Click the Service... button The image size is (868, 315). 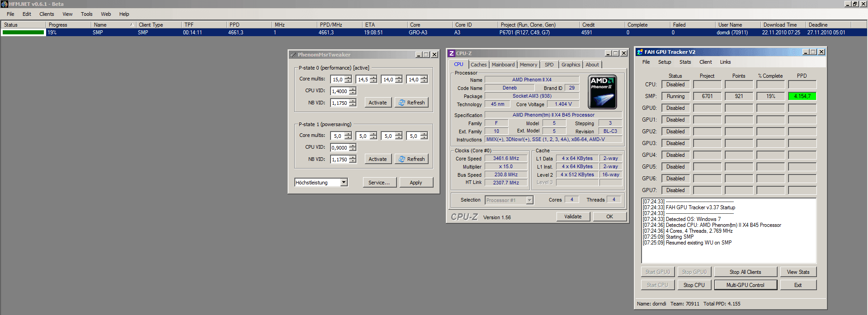tap(379, 183)
